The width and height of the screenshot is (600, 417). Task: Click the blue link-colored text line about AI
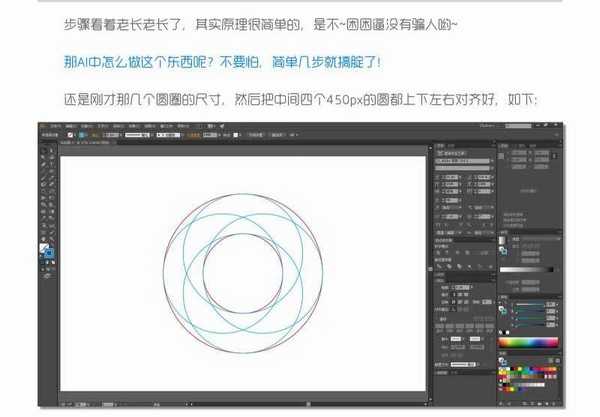(x=221, y=63)
